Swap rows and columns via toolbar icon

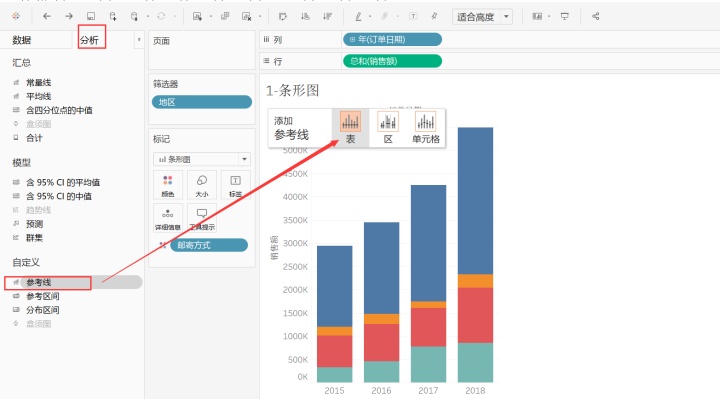point(283,16)
